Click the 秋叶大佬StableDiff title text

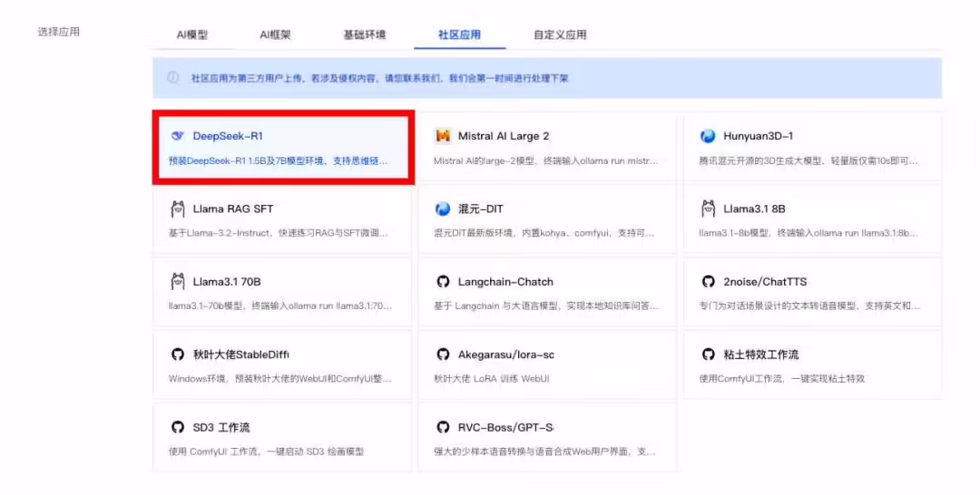pos(240,354)
